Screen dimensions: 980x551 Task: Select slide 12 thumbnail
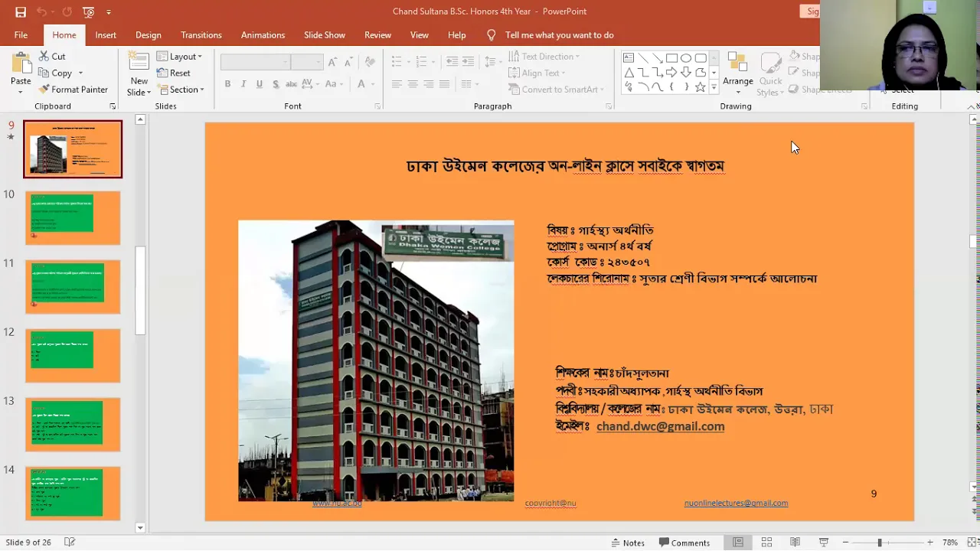73,356
